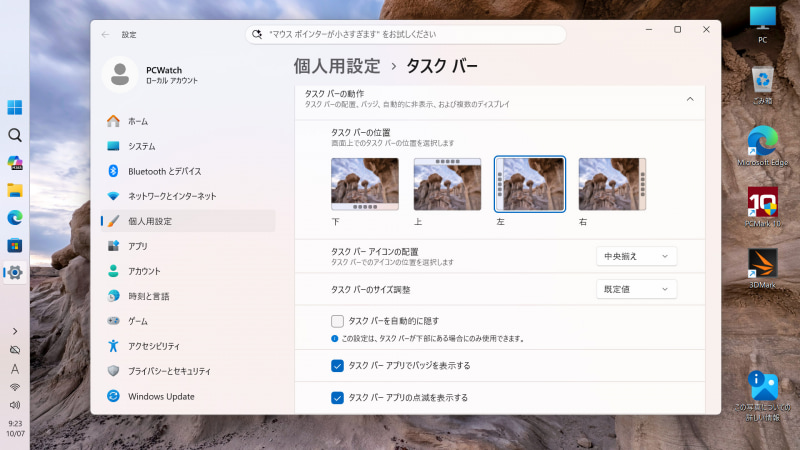The width and height of the screenshot is (800, 450).
Task: Click the タスク バー page title
Action: (442, 66)
